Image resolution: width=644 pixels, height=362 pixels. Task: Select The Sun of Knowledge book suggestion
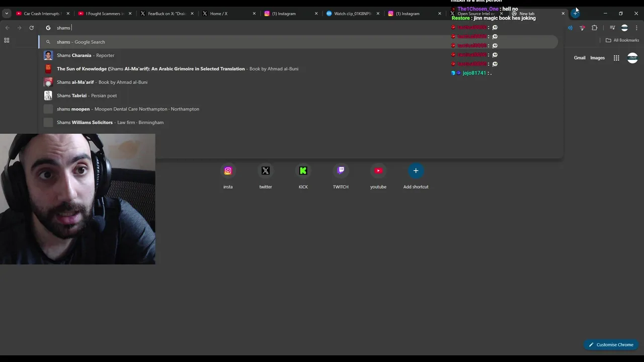click(299, 69)
